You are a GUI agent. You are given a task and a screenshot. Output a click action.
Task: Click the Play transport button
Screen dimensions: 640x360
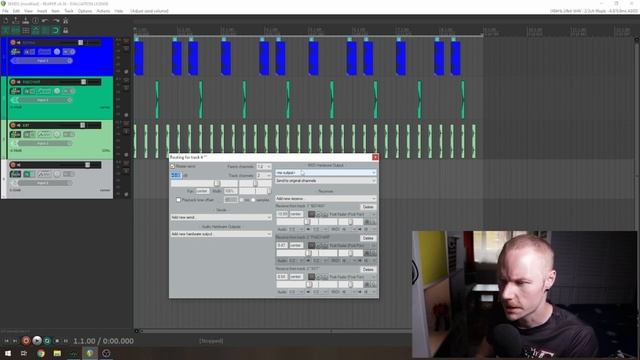click(37, 341)
